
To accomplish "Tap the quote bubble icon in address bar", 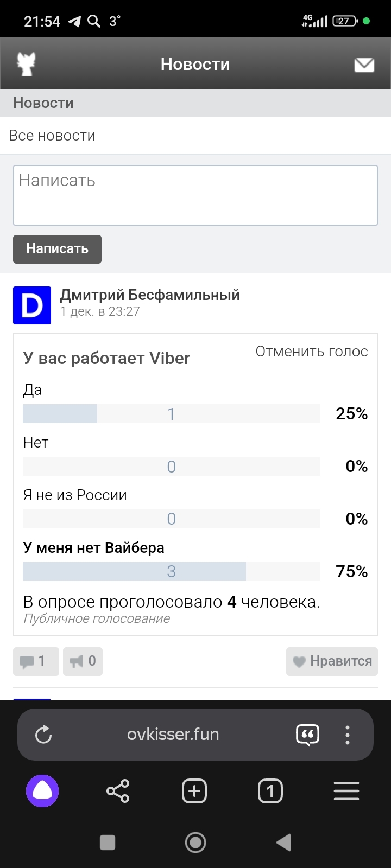I will [x=307, y=735].
